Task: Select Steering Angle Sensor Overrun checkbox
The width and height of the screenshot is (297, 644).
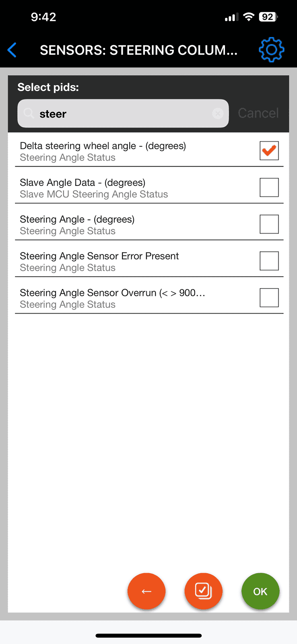Action: (x=269, y=298)
